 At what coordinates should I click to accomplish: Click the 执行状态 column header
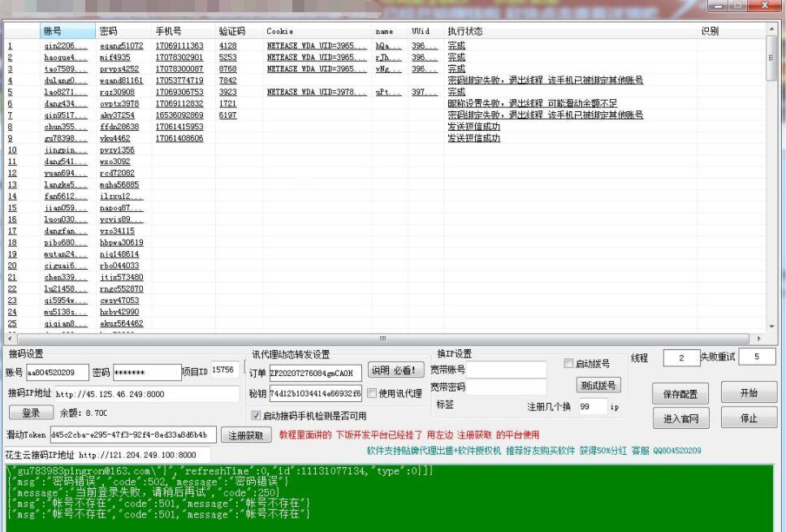(464, 31)
